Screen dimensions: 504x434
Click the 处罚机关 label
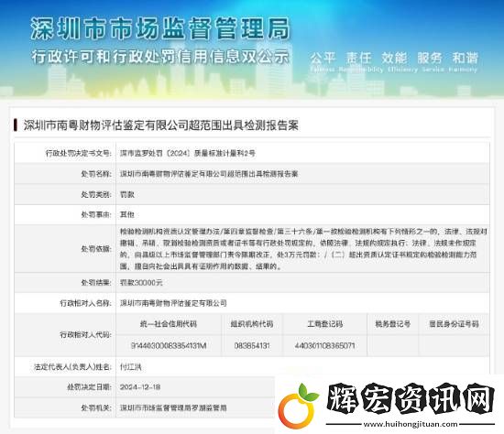[x=96, y=407]
